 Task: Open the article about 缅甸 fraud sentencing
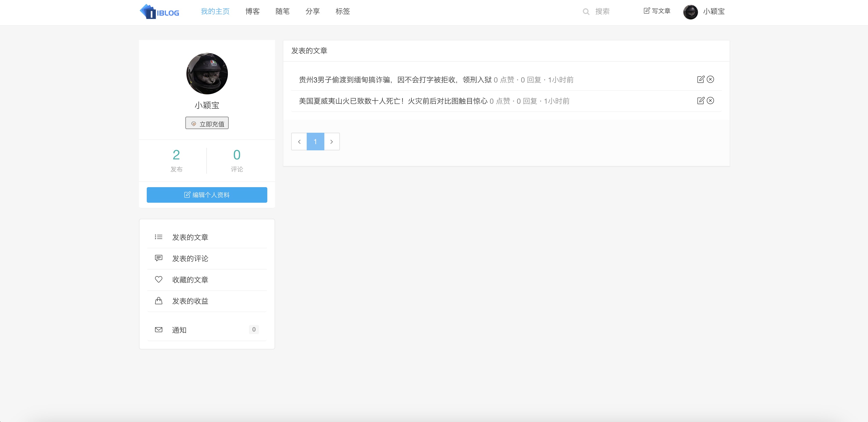click(x=394, y=80)
